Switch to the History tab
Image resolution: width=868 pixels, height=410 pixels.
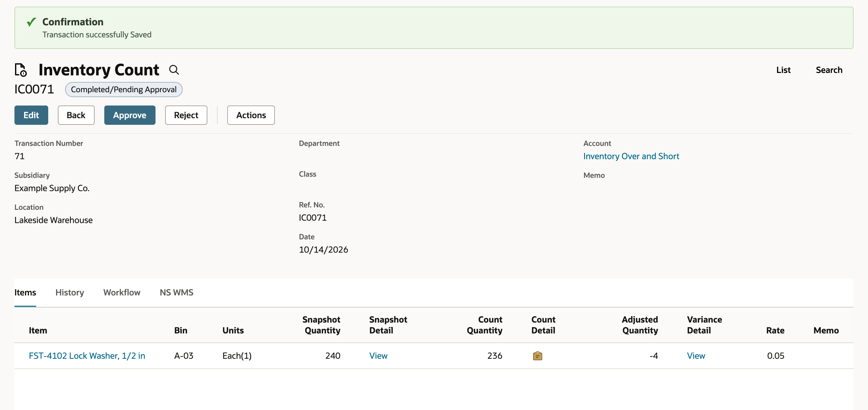[70, 292]
